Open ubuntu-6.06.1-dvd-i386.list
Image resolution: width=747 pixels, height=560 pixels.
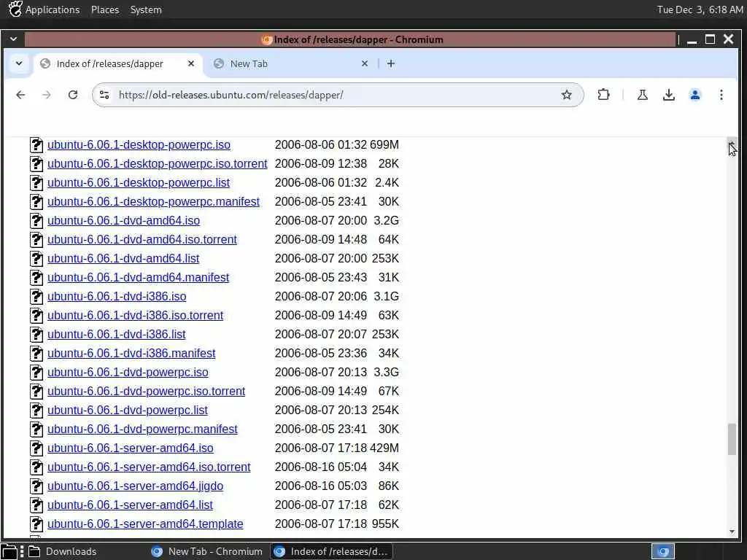coord(116,334)
